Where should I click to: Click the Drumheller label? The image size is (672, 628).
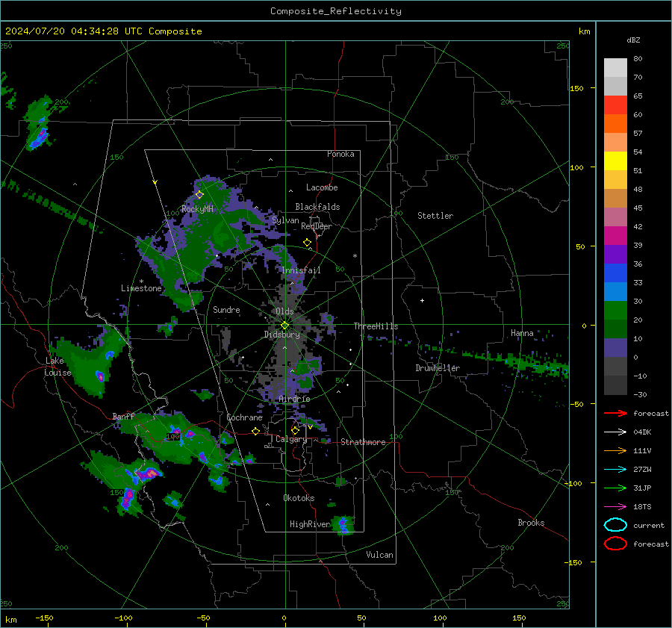pyautogui.click(x=438, y=368)
